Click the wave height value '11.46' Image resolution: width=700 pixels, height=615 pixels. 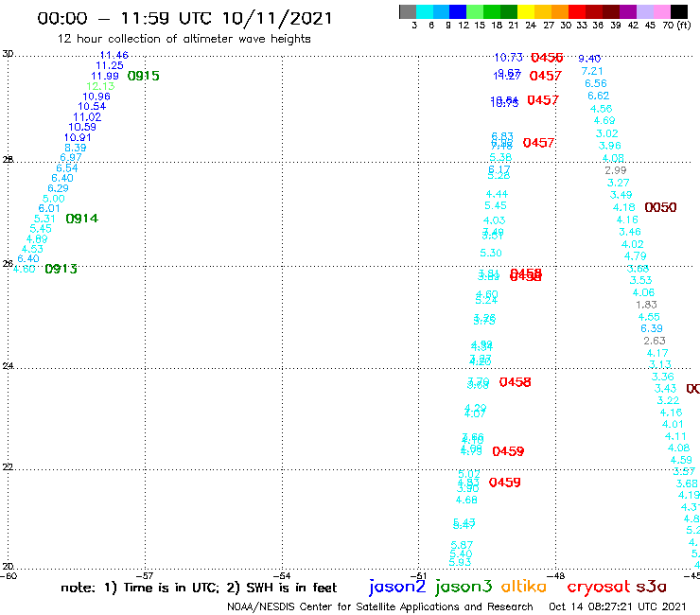pyautogui.click(x=114, y=56)
